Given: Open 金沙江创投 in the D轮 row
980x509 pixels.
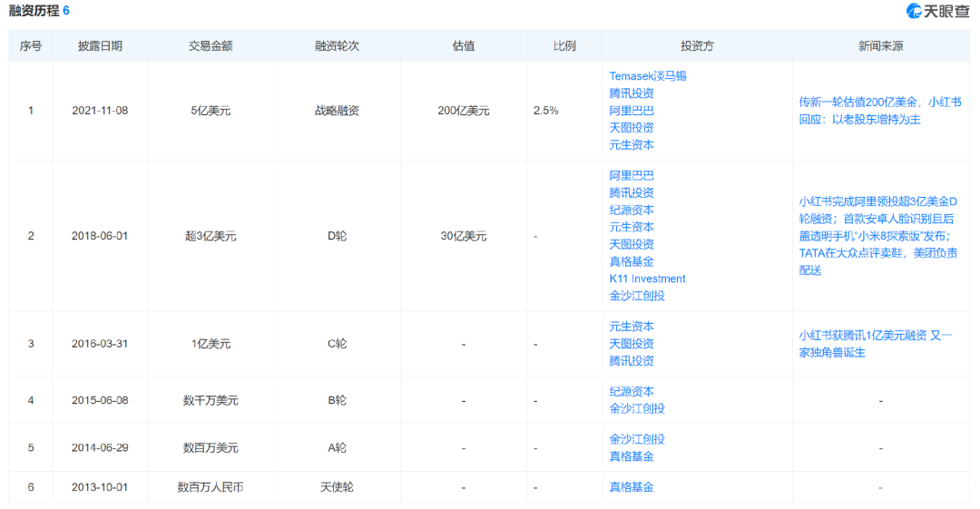Looking at the screenshot, I should coord(637,296).
